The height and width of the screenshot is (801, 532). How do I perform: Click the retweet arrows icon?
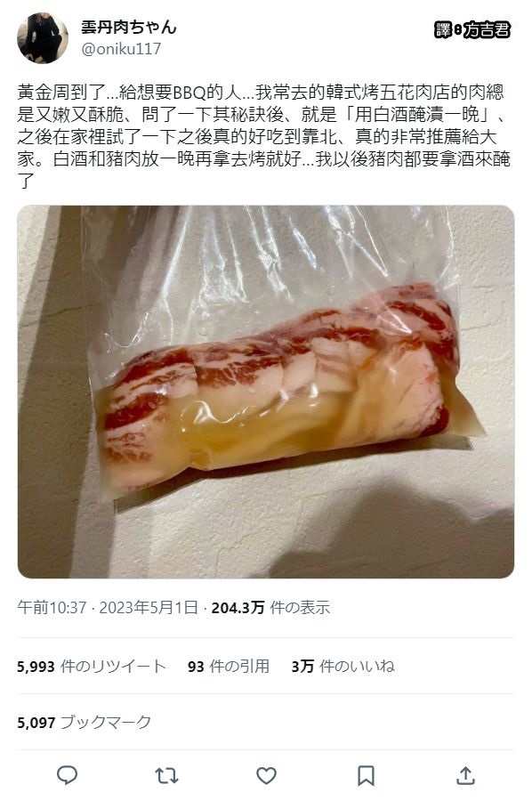(x=166, y=776)
